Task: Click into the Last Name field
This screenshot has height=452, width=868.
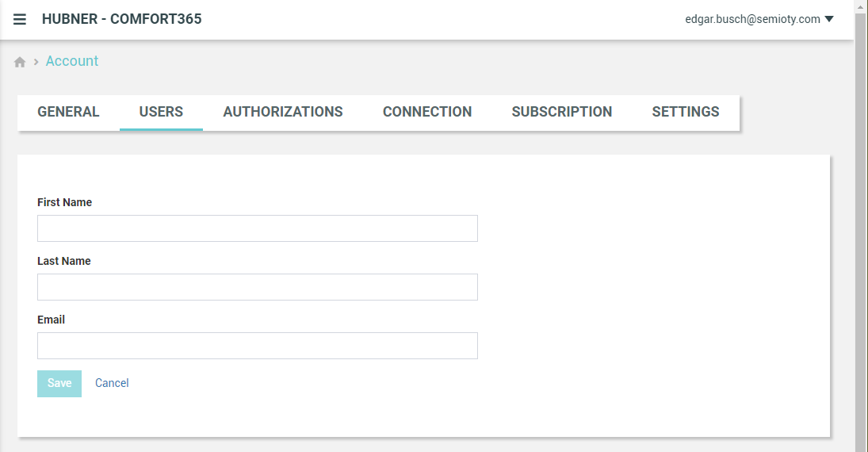Action: point(258,287)
